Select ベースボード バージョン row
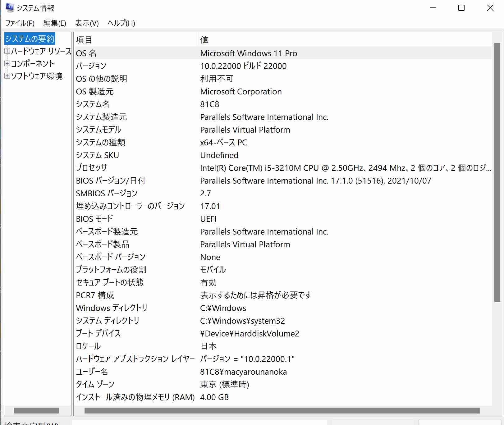This screenshot has height=425, width=504. (283, 257)
